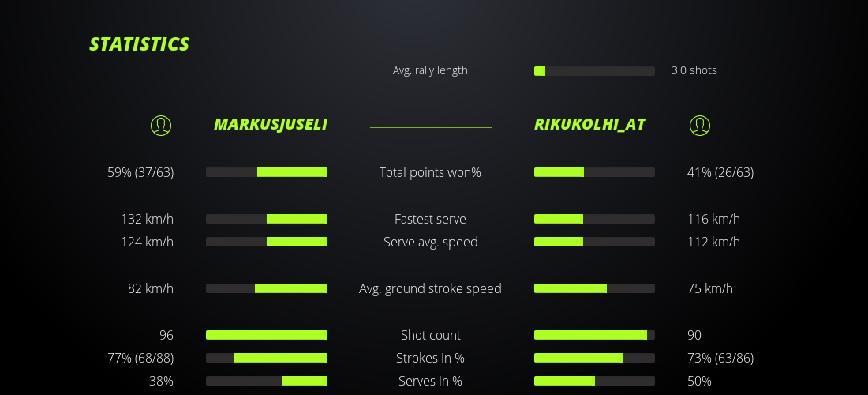Click MARKUSJUSELI's Total points won bar
The height and width of the screenshot is (395, 868).
click(267, 172)
